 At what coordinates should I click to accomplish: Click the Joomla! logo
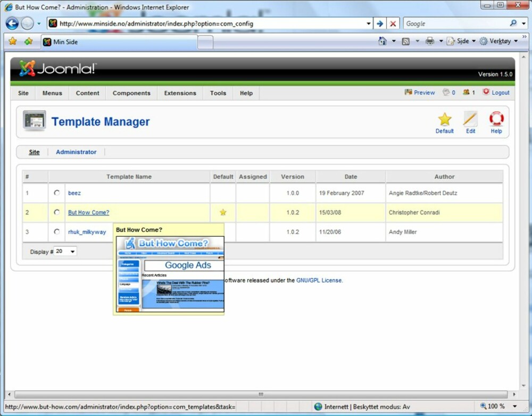tap(57, 68)
